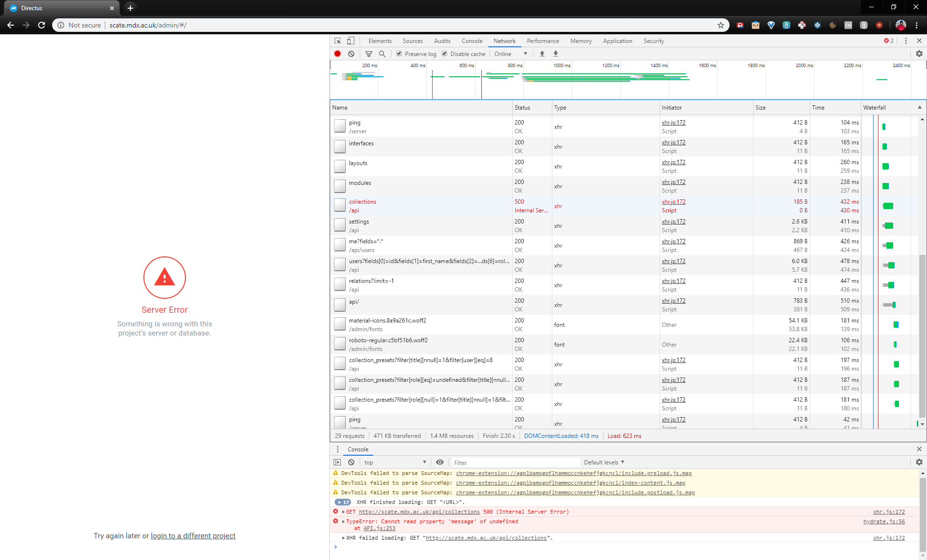
Task: Expand the 17 grouped XHR messages
Action: click(x=343, y=502)
